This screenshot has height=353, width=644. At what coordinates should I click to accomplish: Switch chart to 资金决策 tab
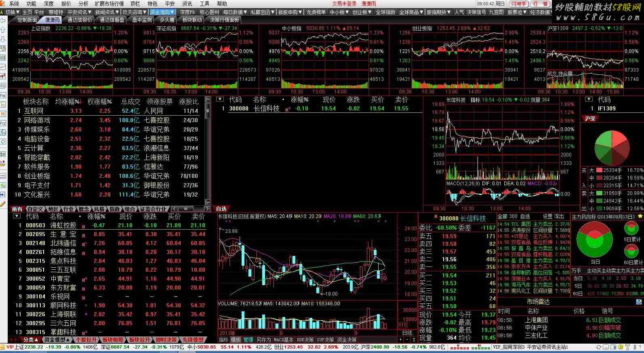(347, 340)
